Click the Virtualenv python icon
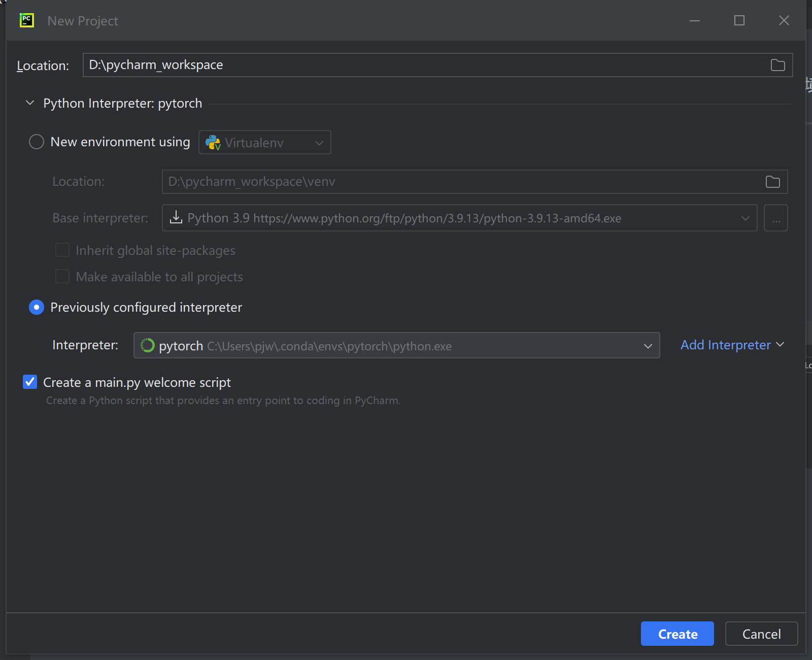Image resolution: width=812 pixels, height=660 pixels. [x=213, y=143]
